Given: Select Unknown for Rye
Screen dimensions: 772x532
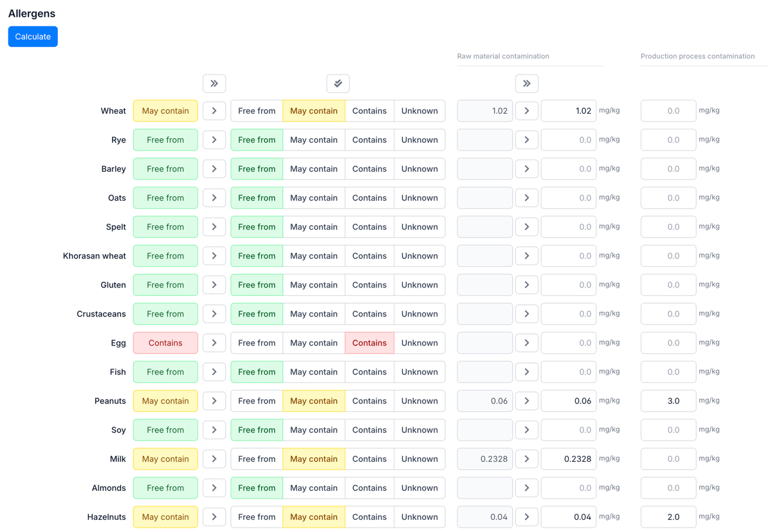Looking at the screenshot, I should pos(419,140).
